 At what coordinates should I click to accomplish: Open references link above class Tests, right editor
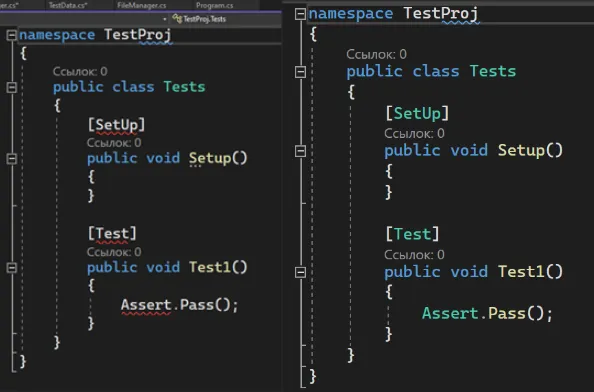pos(376,54)
